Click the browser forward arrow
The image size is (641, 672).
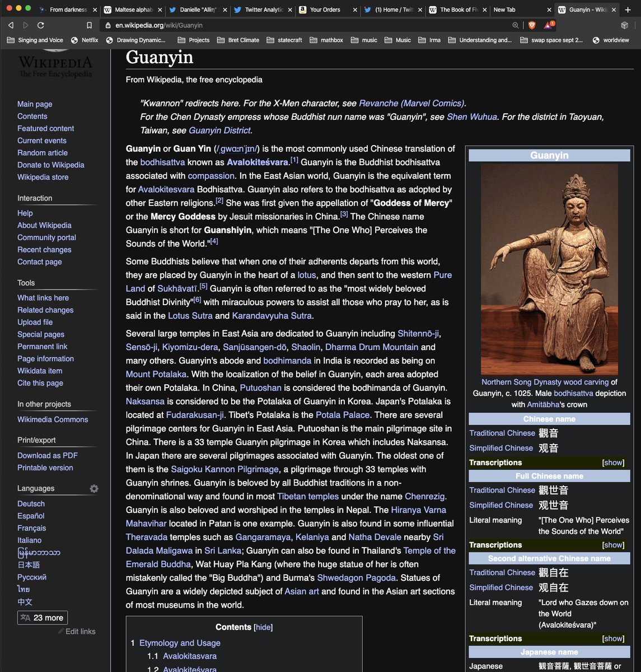pos(26,25)
